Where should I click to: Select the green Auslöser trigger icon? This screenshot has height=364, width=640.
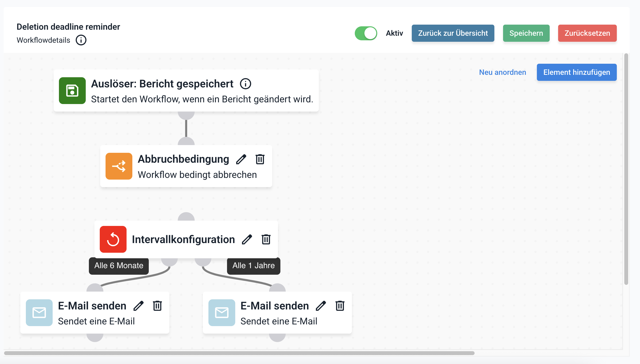tap(72, 91)
